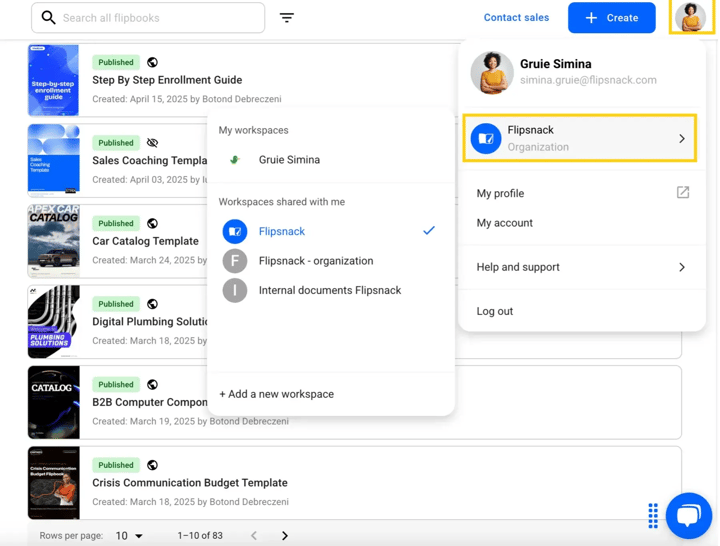The image size is (720, 546).
Task: Open My profile menu item
Action: (582, 193)
